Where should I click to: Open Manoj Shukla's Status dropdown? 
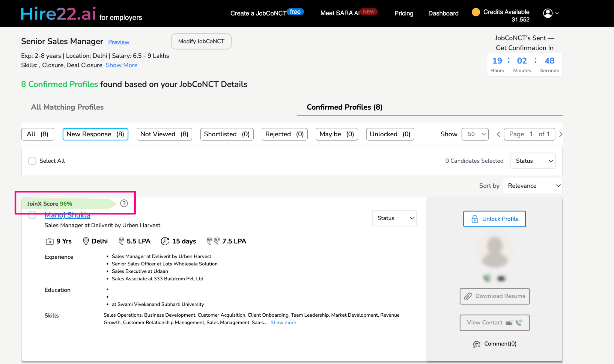click(x=394, y=218)
